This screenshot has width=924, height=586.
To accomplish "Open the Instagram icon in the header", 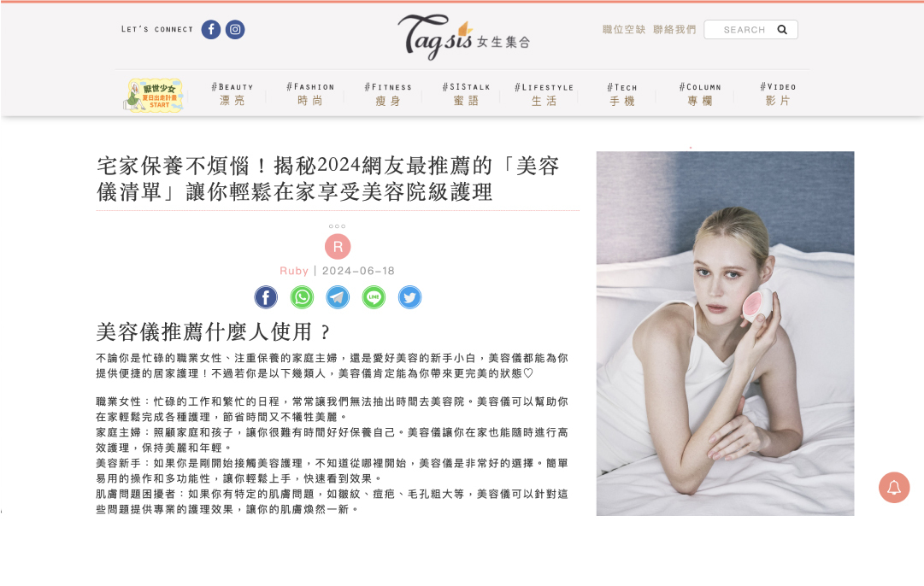I will [x=235, y=29].
